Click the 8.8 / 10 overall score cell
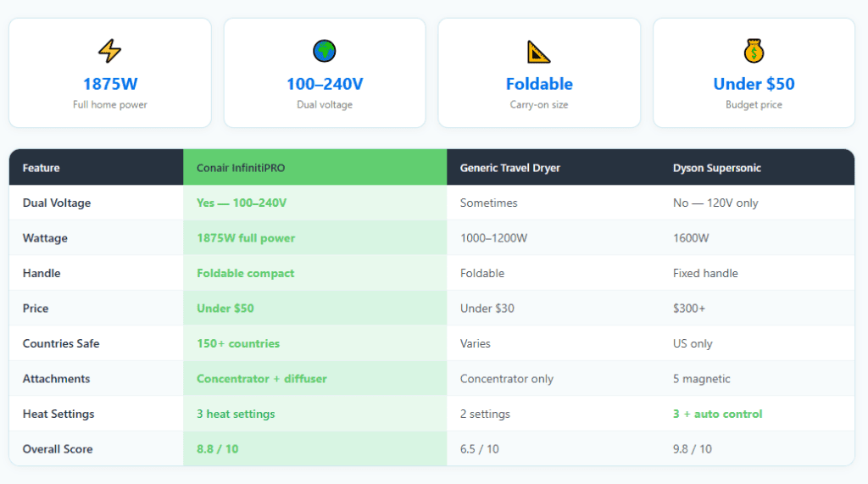The height and width of the screenshot is (484, 868). click(x=315, y=448)
